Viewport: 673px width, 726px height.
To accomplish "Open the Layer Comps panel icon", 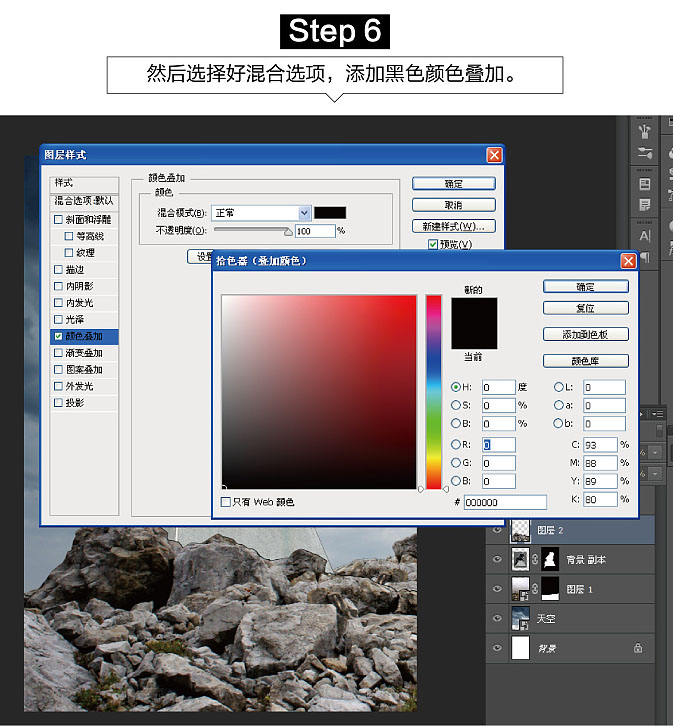I will tap(645, 184).
